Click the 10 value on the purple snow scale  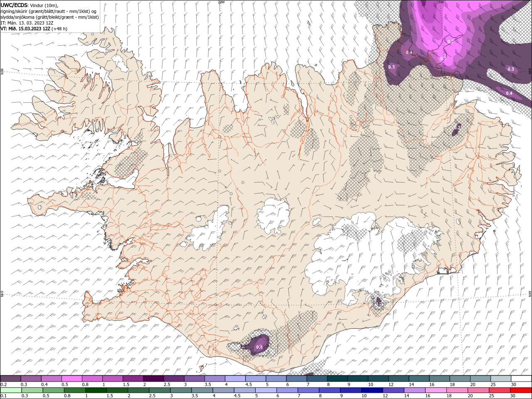click(370, 385)
